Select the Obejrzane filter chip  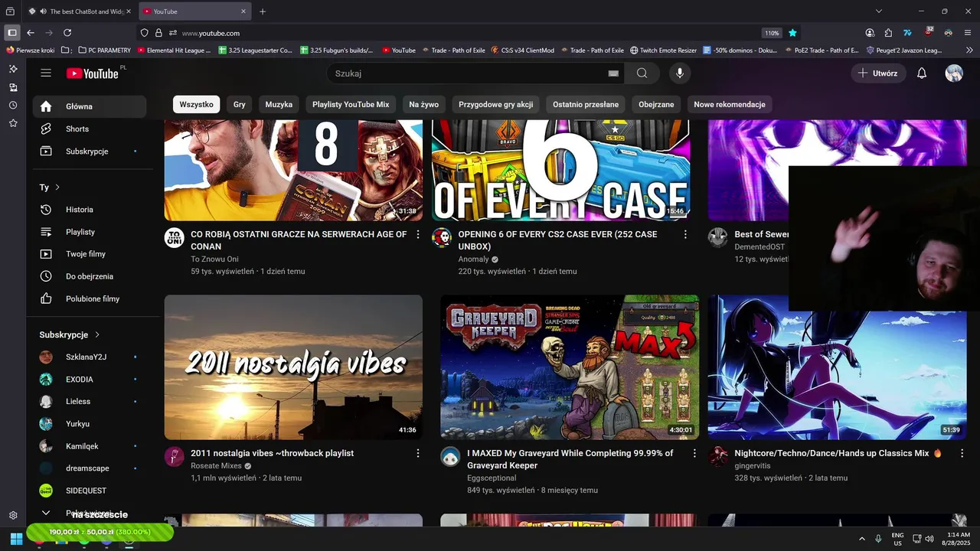(x=656, y=104)
